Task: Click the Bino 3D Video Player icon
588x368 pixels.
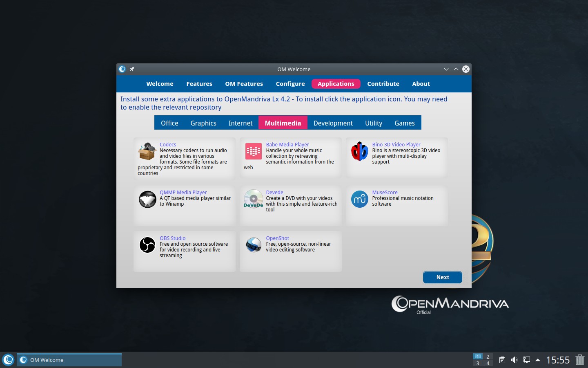Action: click(x=359, y=151)
